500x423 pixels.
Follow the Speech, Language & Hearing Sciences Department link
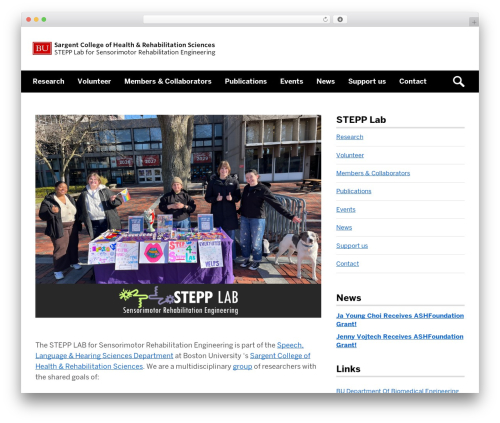pyautogui.click(x=169, y=350)
